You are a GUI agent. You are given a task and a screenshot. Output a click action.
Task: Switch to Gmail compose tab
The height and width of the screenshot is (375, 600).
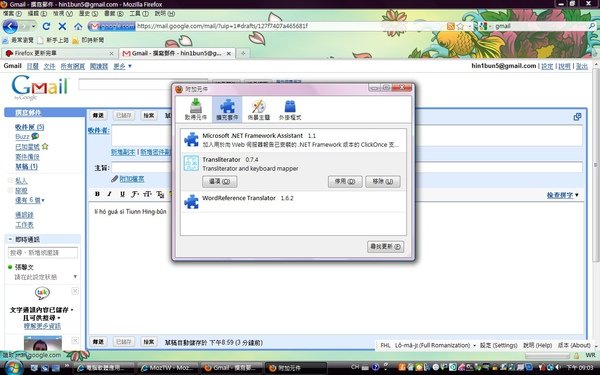(x=176, y=53)
